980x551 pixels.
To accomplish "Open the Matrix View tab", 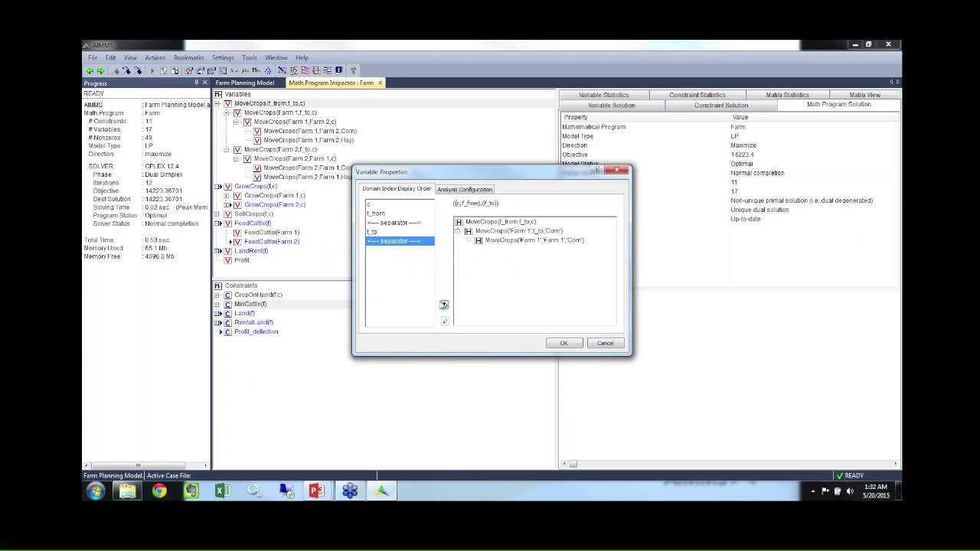I will pyautogui.click(x=865, y=95).
